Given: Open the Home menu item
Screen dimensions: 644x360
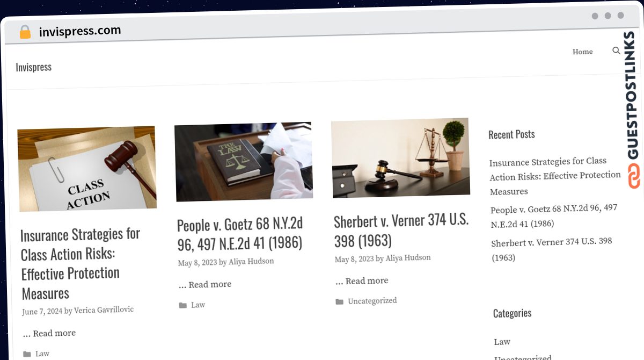Looking at the screenshot, I should (x=582, y=52).
